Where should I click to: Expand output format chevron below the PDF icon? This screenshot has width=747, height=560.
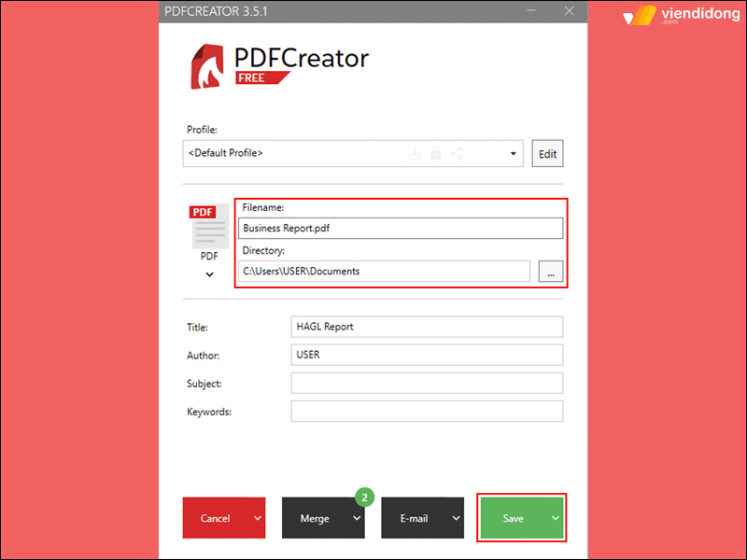tap(209, 274)
